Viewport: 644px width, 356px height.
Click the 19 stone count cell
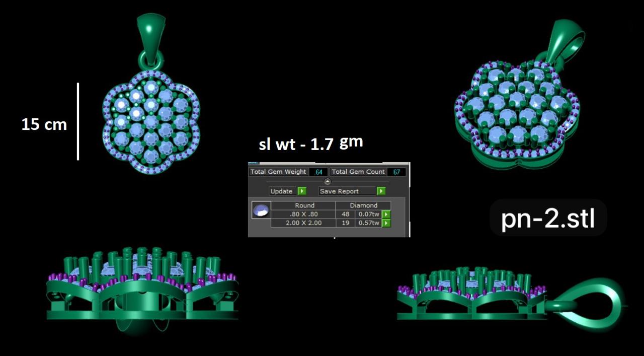pos(345,223)
